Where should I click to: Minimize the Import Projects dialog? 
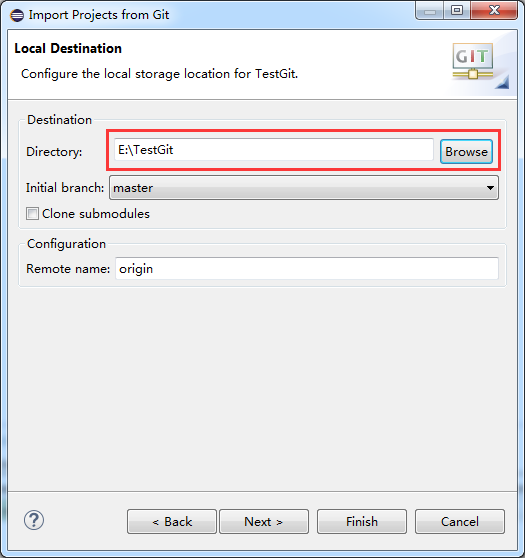click(x=430, y=11)
